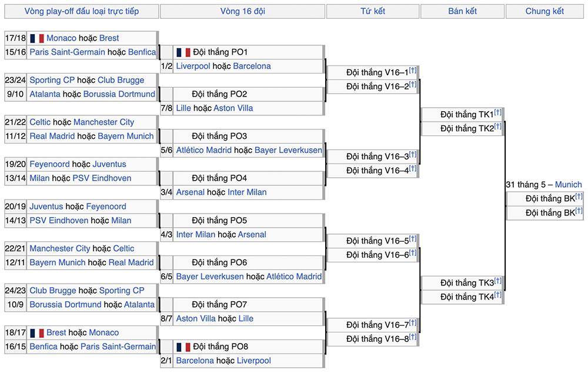Open the Vòng play-off đấu loại trực tiếp header
This screenshot has height=373, width=588.
(x=81, y=11)
